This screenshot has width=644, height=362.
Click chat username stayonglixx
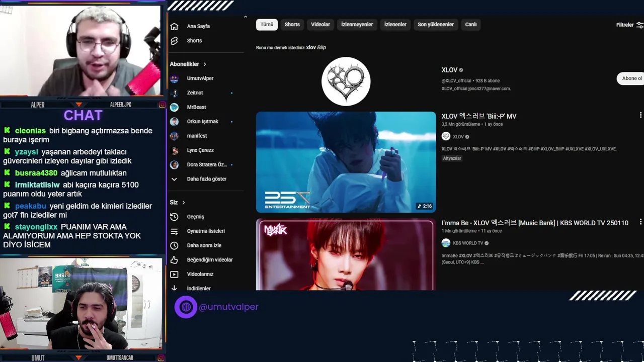[x=36, y=227]
